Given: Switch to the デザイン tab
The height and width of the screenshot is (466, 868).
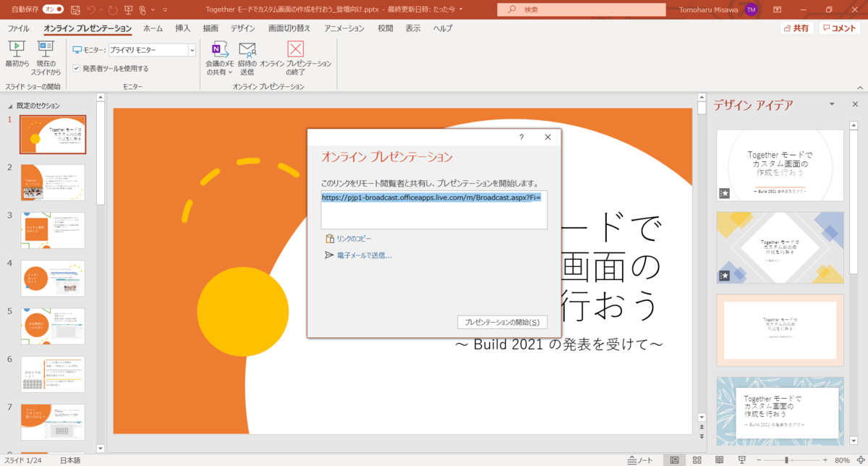Looking at the screenshot, I should pyautogui.click(x=242, y=28).
